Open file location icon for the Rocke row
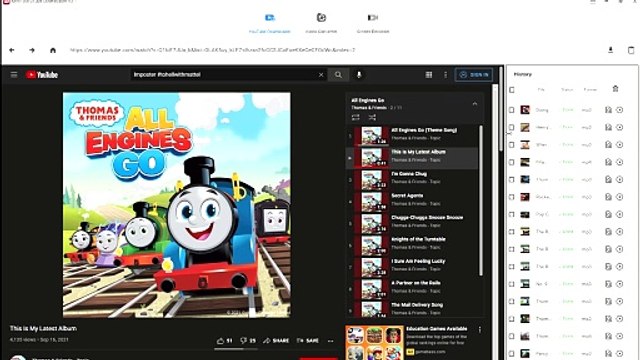Screen dimensions: 640x360 [608, 197]
